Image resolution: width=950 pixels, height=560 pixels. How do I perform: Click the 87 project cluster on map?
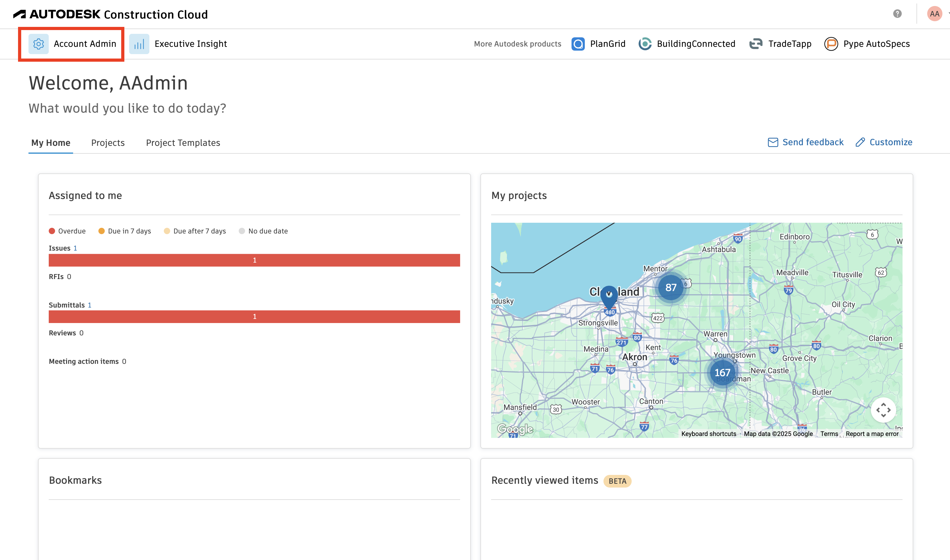click(671, 288)
